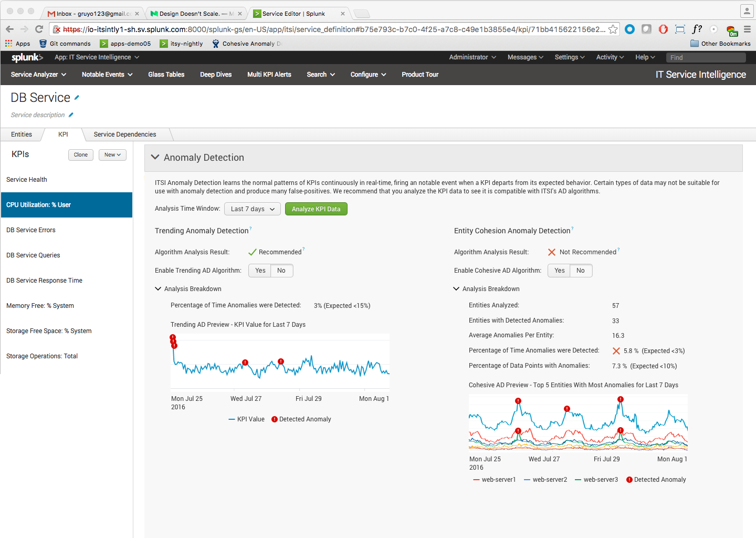Image resolution: width=756 pixels, height=538 pixels.
Task: Bookmark this page with the star icon
Action: click(x=613, y=29)
